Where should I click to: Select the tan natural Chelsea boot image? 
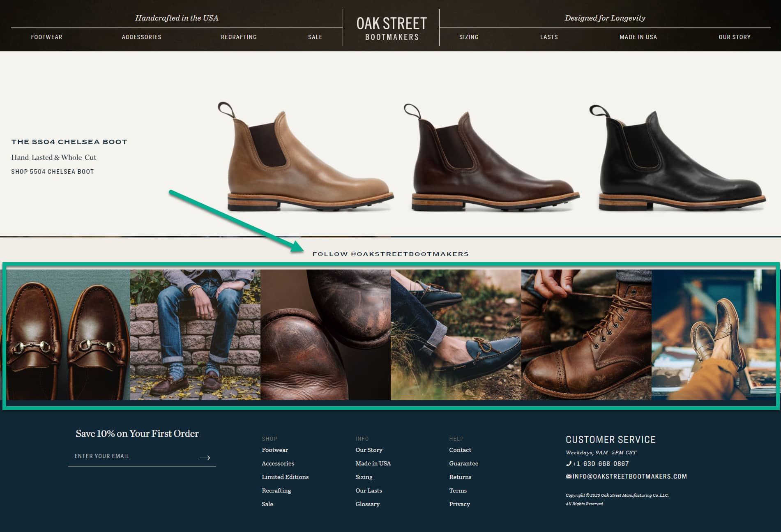click(x=306, y=157)
